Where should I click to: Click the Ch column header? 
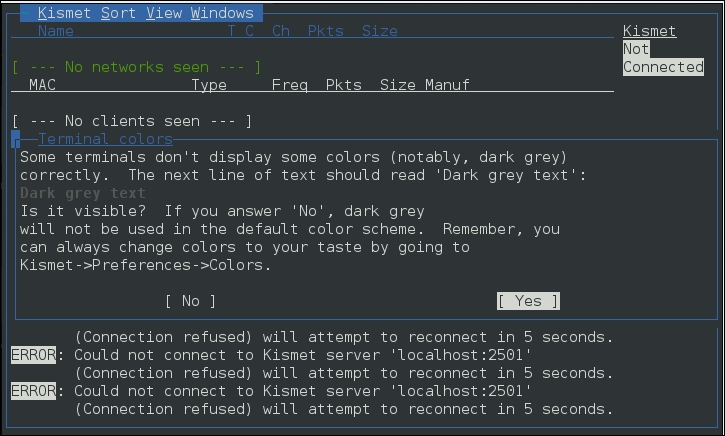point(281,31)
